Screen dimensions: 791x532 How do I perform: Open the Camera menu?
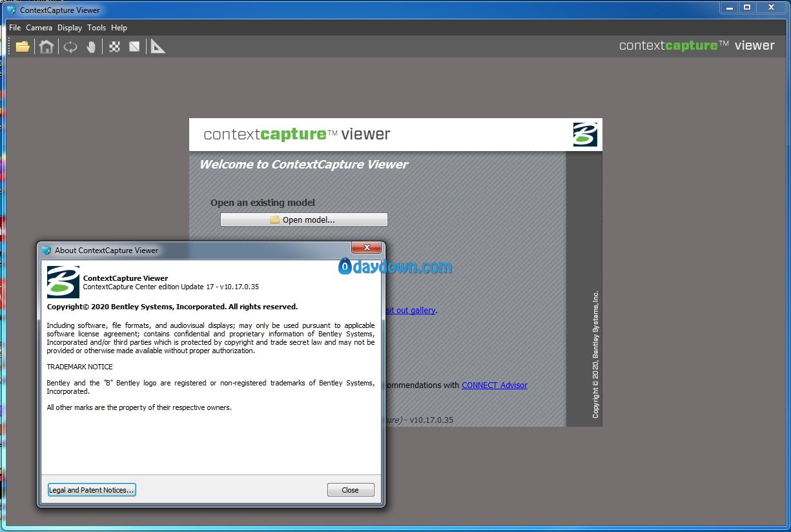tap(39, 28)
